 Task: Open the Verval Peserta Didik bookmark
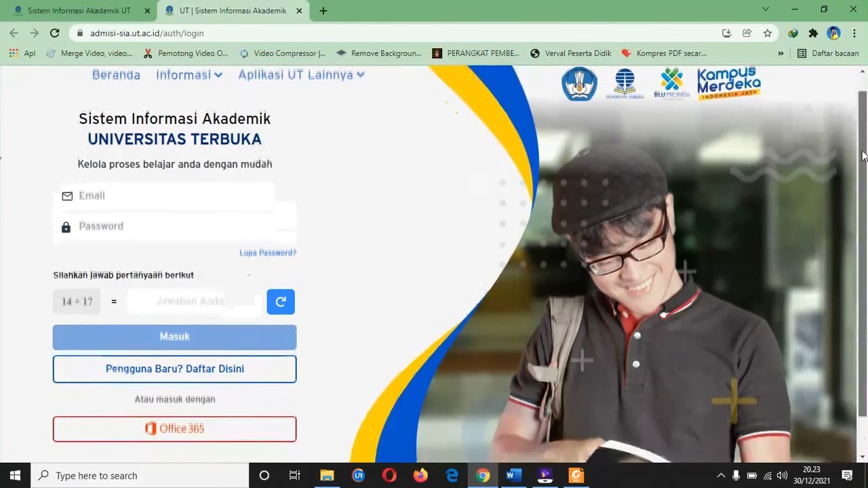[x=571, y=53]
